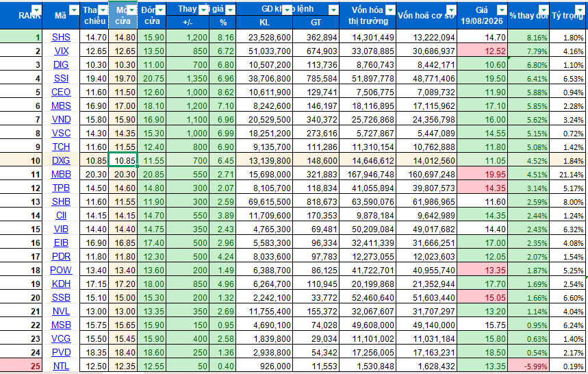Open the DIG ticker link
588x374 pixels.
[61, 64]
